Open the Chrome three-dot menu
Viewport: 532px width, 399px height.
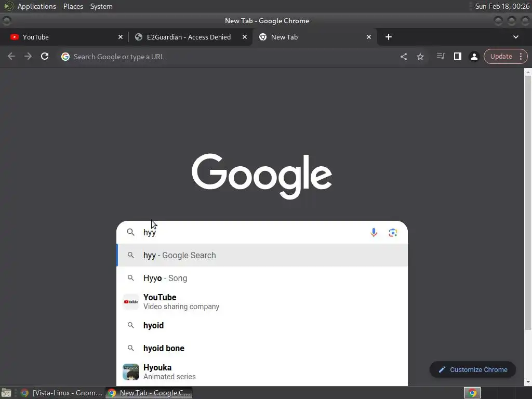pos(521,56)
